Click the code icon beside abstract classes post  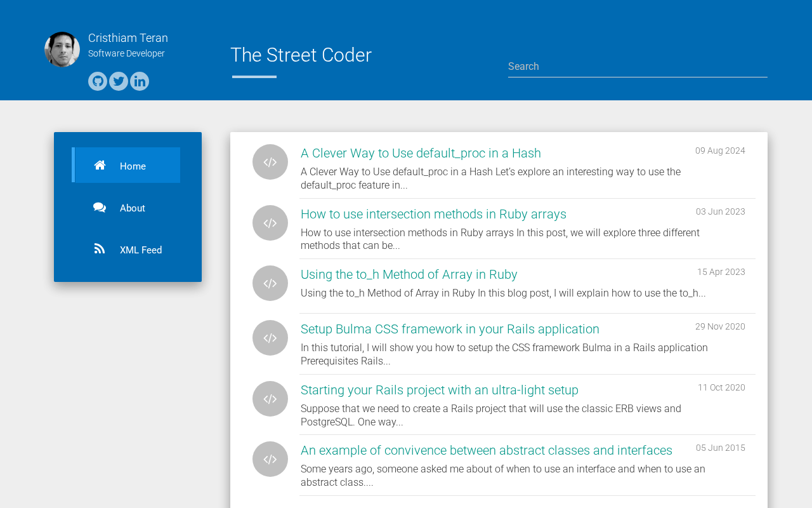point(270,459)
